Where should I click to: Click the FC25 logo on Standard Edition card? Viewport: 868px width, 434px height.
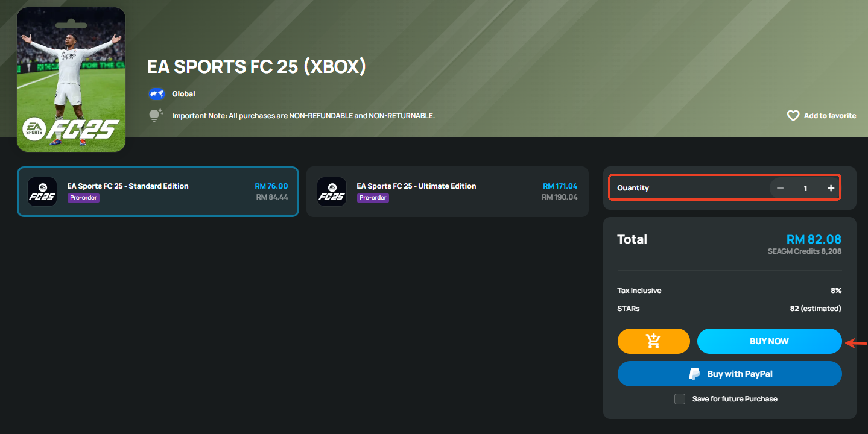tap(42, 192)
